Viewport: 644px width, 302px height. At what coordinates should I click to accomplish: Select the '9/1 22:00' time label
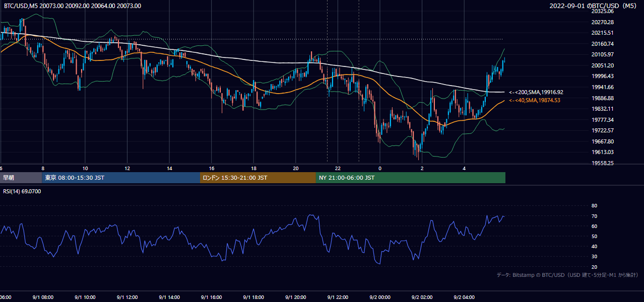(338, 297)
